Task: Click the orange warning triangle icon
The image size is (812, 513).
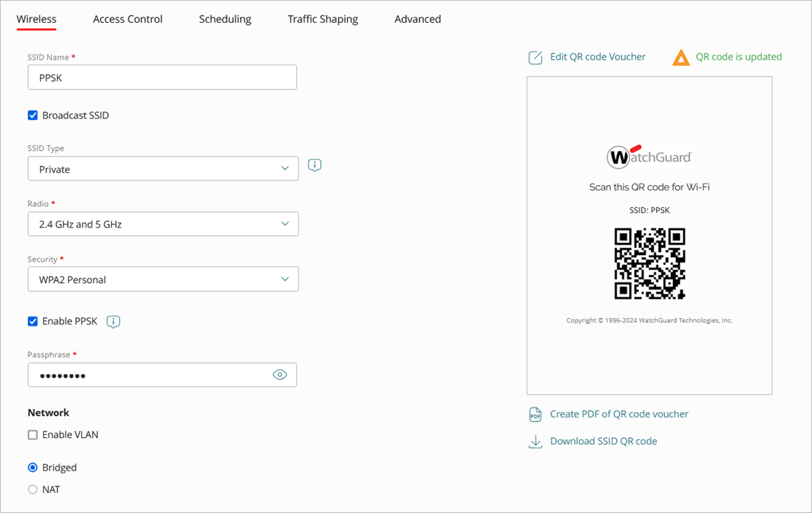Action: pos(681,58)
